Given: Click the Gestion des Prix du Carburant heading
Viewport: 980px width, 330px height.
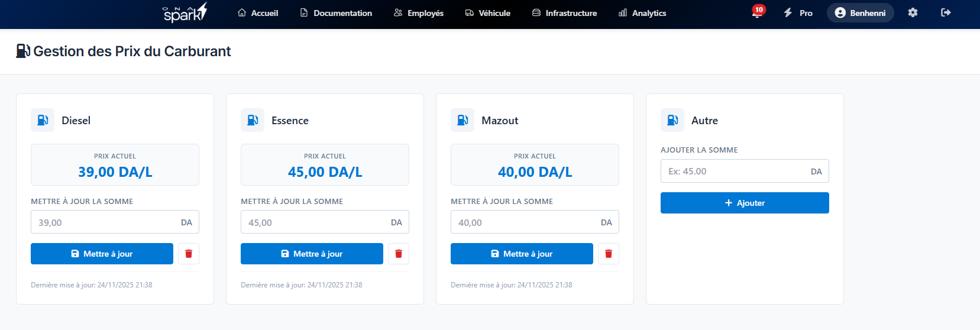Looking at the screenshot, I should [132, 51].
